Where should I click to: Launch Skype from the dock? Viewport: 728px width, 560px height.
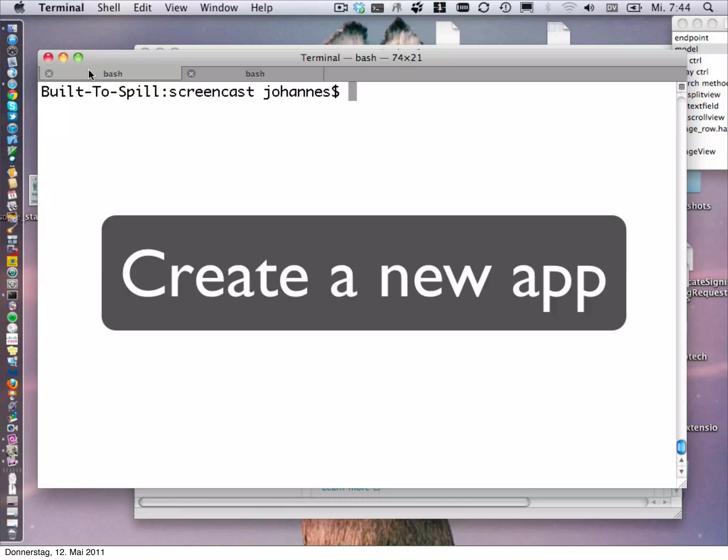(x=12, y=106)
